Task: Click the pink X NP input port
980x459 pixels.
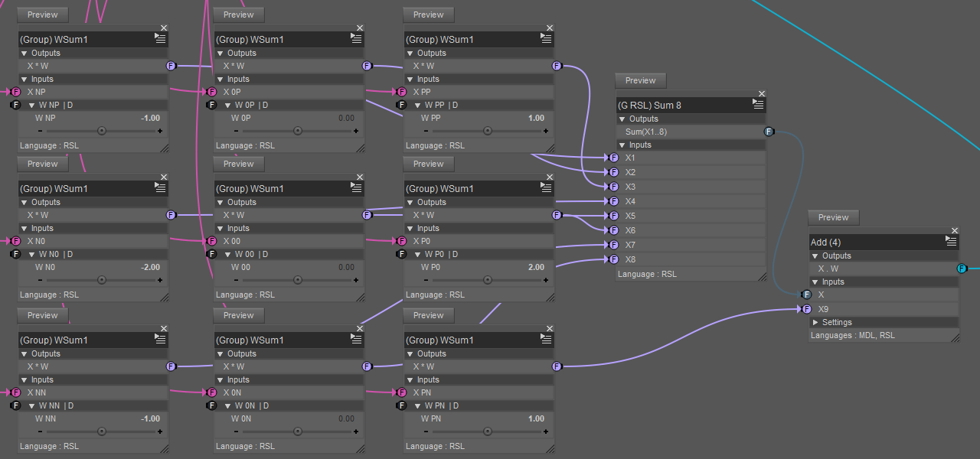Action: coord(16,92)
